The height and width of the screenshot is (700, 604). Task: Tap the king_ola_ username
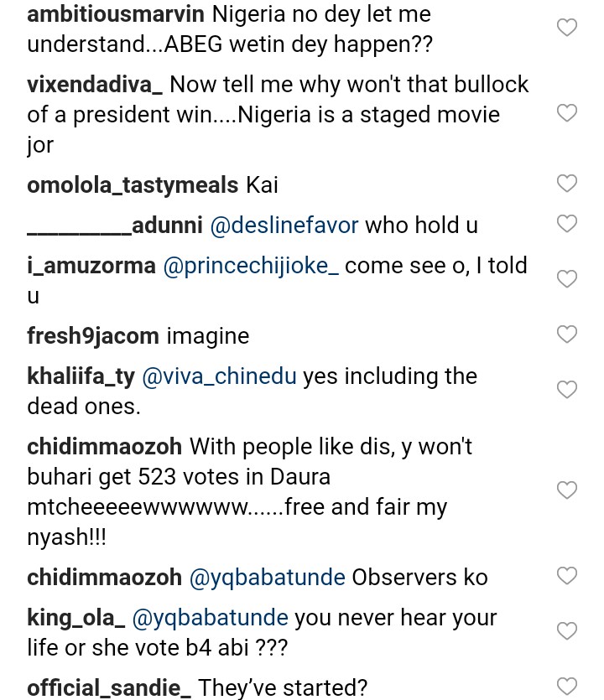(76, 618)
